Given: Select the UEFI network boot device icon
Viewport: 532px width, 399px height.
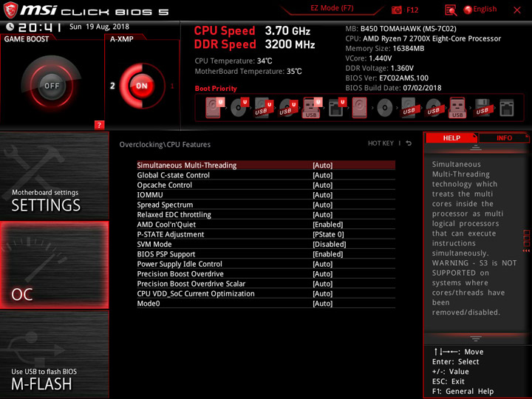Looking at the screenshot, I should click(337, 108).
